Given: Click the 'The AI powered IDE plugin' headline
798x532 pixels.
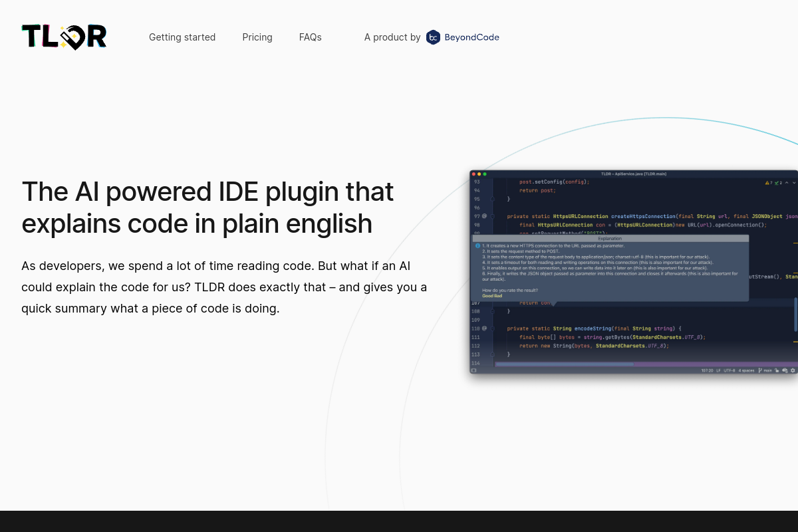Looking at the screenshot, I should (207, 207).
